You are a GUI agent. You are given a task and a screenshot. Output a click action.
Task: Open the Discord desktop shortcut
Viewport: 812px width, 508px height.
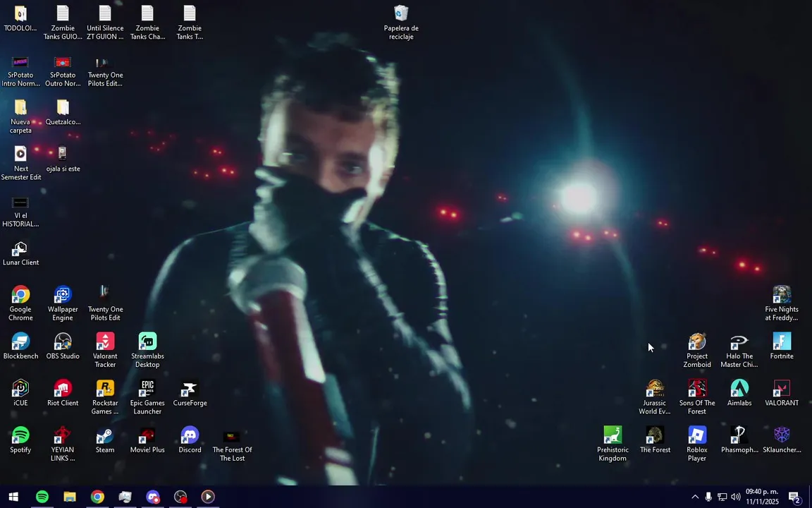click(190, 440)
